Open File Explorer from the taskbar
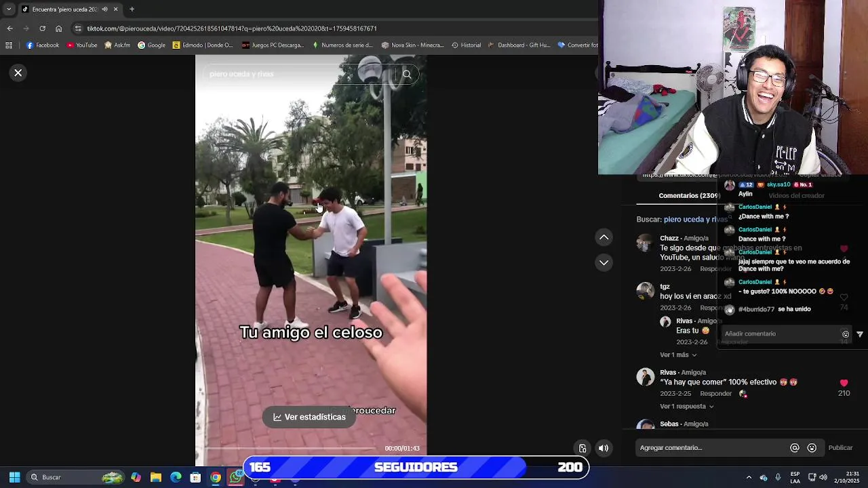 pos(156,477)
